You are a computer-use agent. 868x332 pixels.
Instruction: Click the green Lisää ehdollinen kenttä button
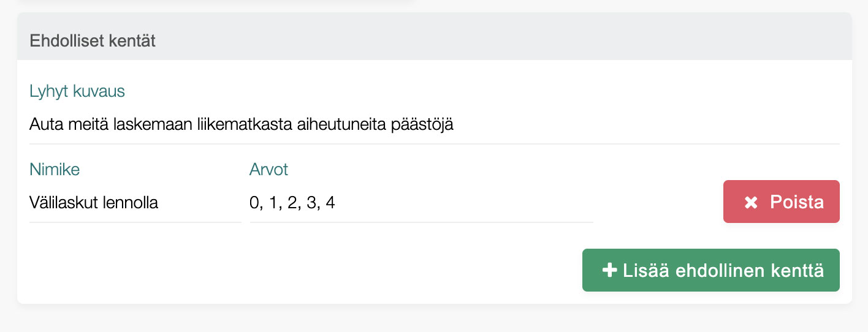tap(710, 270)
